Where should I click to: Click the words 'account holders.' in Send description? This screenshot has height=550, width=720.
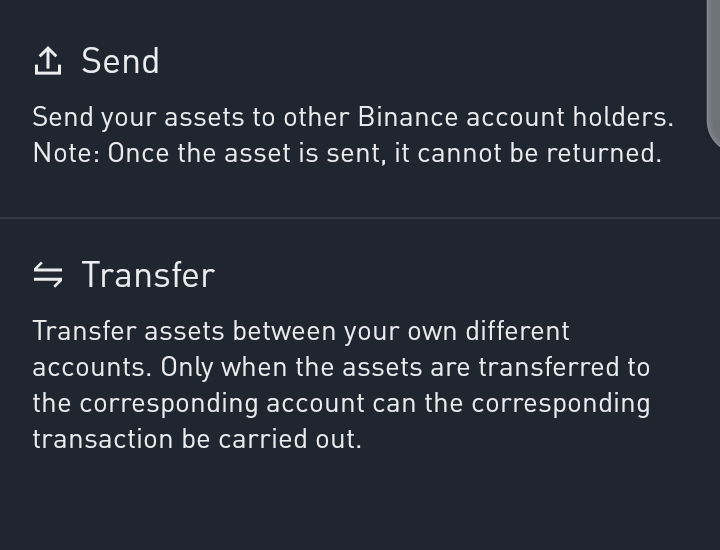tap(570, 117)
